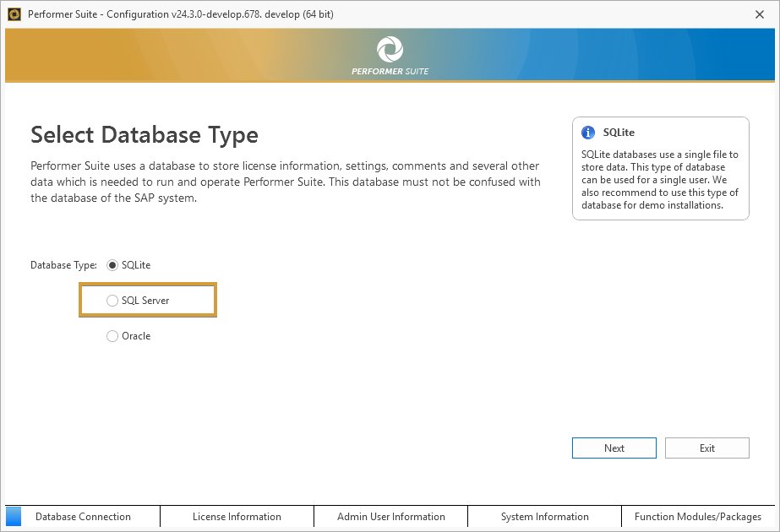Viewport: 780px width, 532px height.
Task: Select the SQLite radio button
Action: tap(113, 265)
